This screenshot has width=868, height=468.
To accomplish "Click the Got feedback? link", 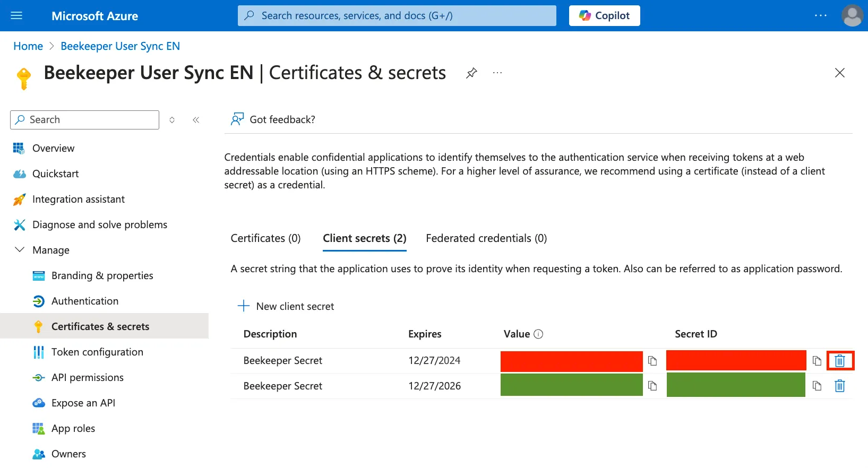I will tap(273, 119).
